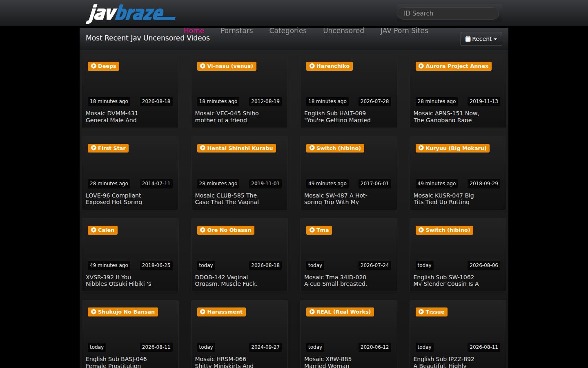Open the Vi-nasu (venus) studio tag
Screen dimensions: 588x368
click(x=227, y=66)
